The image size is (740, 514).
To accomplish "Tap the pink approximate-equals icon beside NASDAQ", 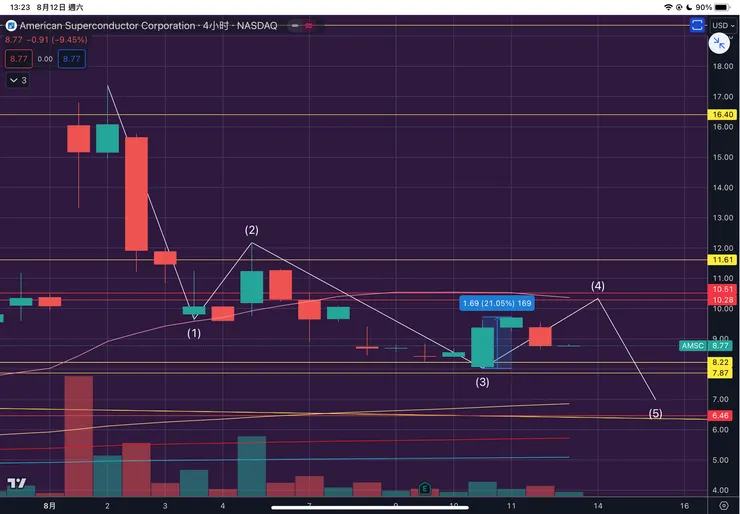I will click(x=308, y=25).
